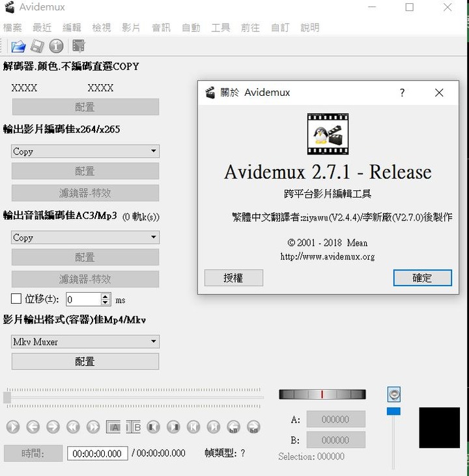The width and height of the screenshot is (469, 476).
Task: Show file information via the info icon
Action: point(57,46)
